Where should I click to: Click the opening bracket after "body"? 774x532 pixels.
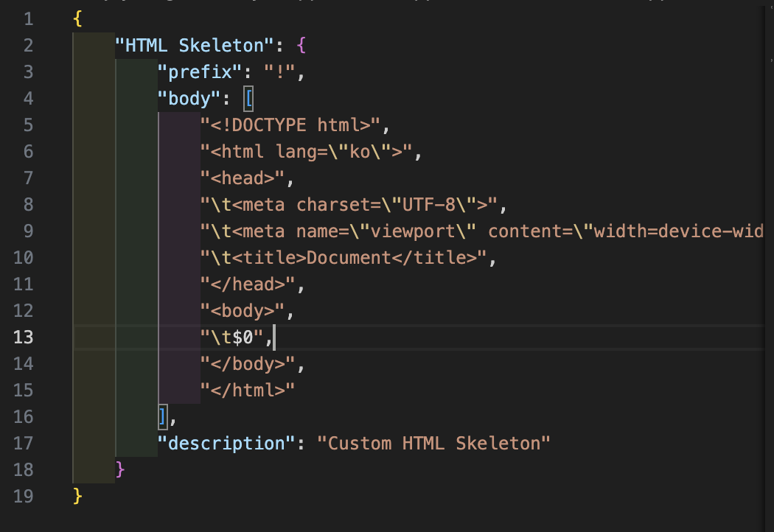click(248, 98)
